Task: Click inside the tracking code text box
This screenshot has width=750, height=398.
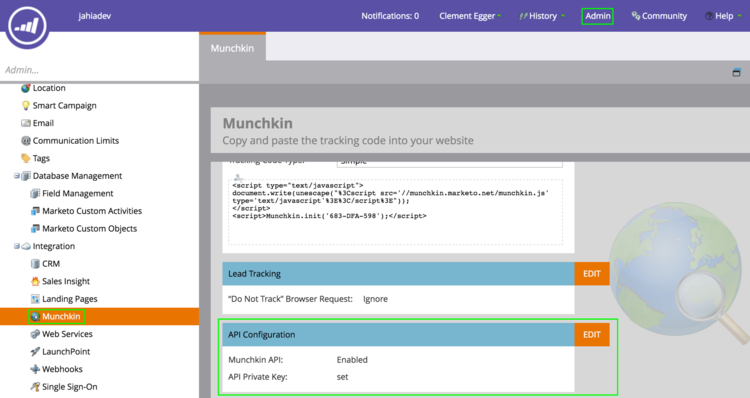Action: pos(396,212)
